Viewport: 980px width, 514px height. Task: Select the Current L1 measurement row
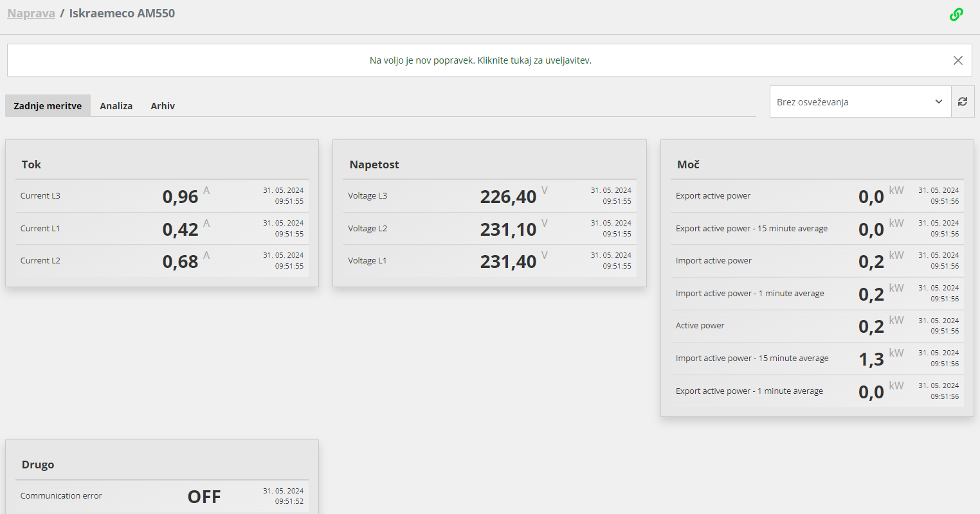[x=162, y=229]
